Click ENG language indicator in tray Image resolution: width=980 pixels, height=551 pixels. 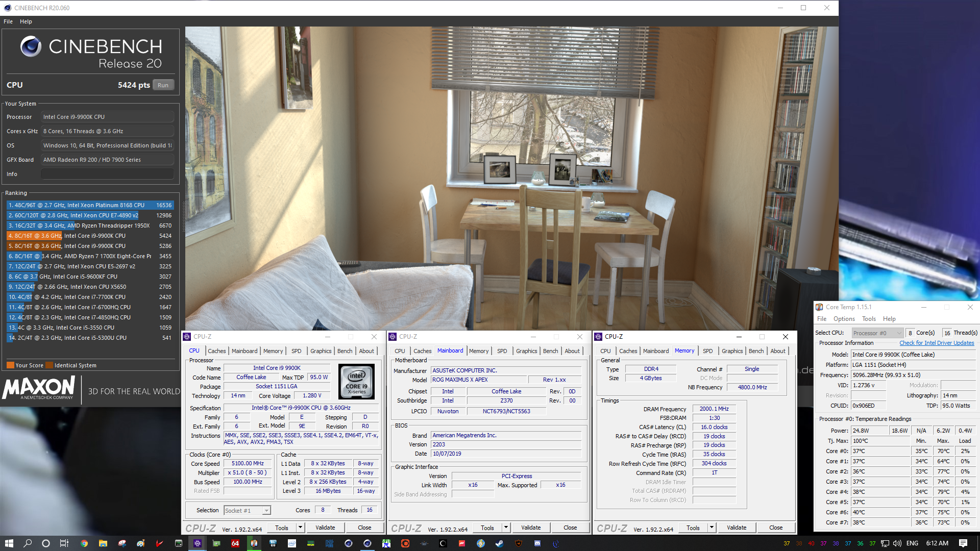tap(913, 543)
